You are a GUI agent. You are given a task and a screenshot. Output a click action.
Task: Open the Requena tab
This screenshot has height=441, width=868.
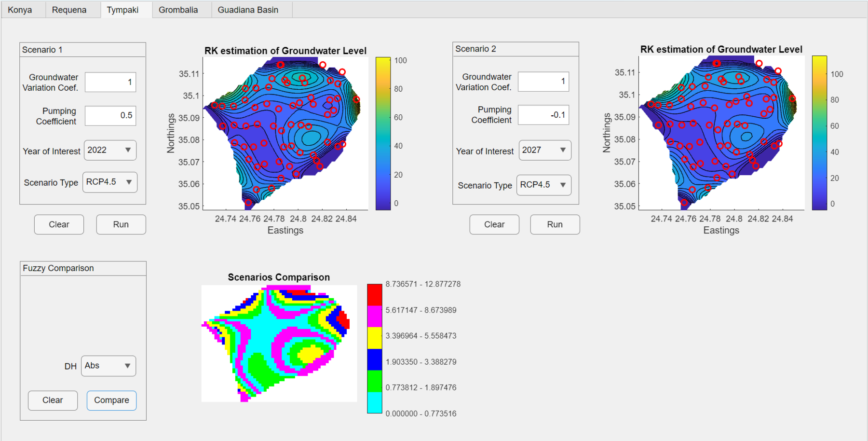[69, 10]
